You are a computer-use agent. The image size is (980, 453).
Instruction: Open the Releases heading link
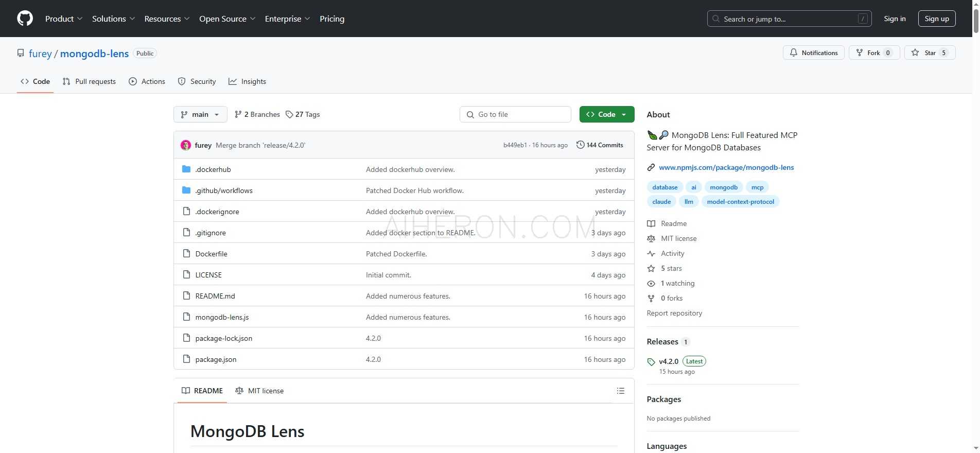pyautogui.click(x=662, y=342)
